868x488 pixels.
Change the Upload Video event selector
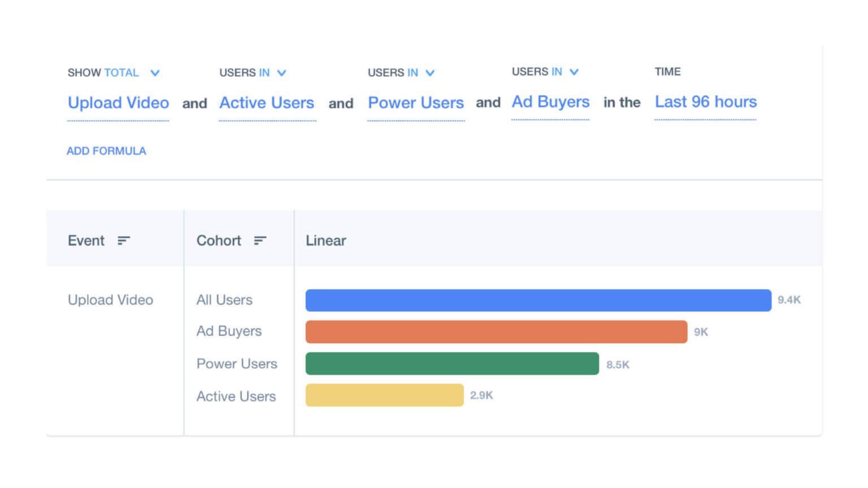pyautogui.click(x=118, y=103)
